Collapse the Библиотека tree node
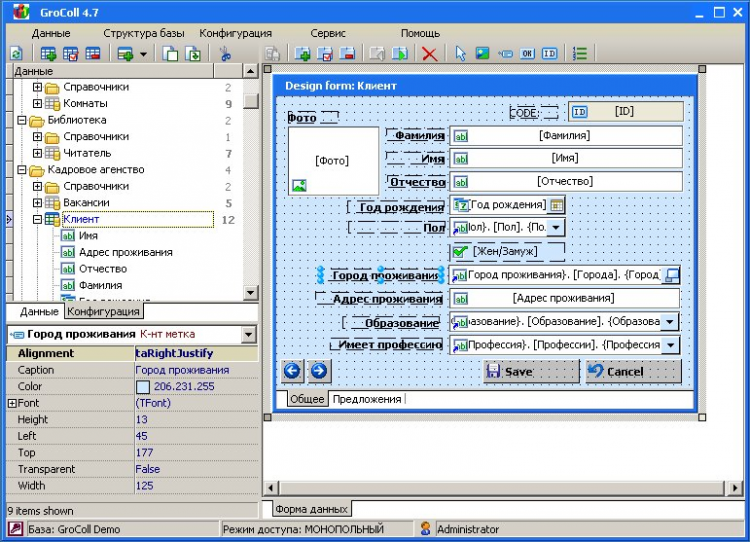 tap(22, 120)
